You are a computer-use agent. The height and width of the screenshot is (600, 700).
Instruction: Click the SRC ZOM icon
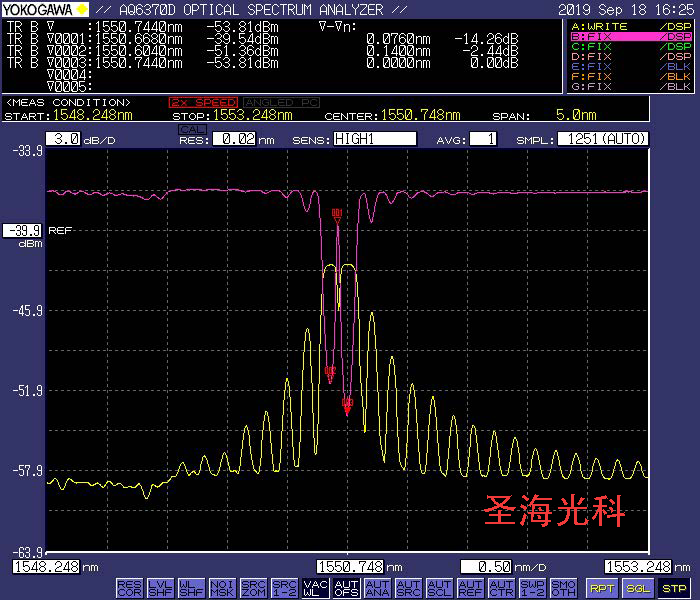click(x=253, y=588)
